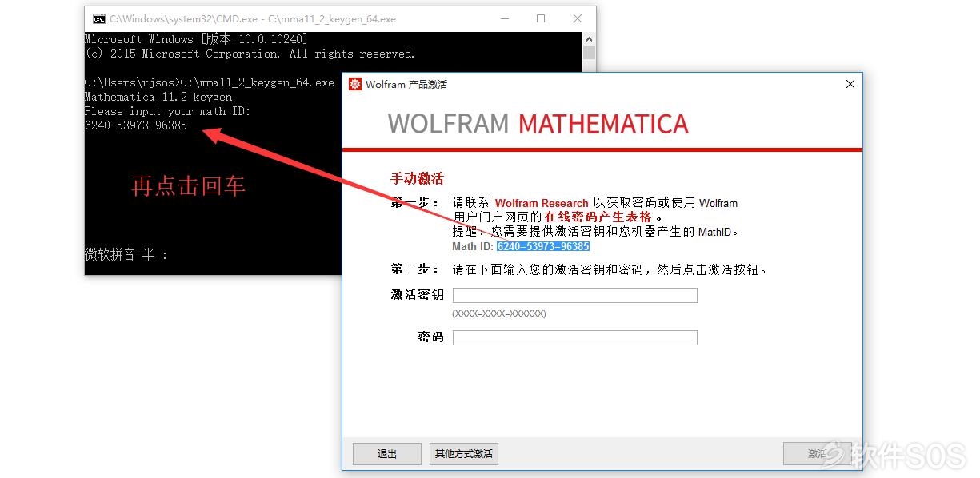Click the highlighted Math ID value in dialog

pos(543,246)
